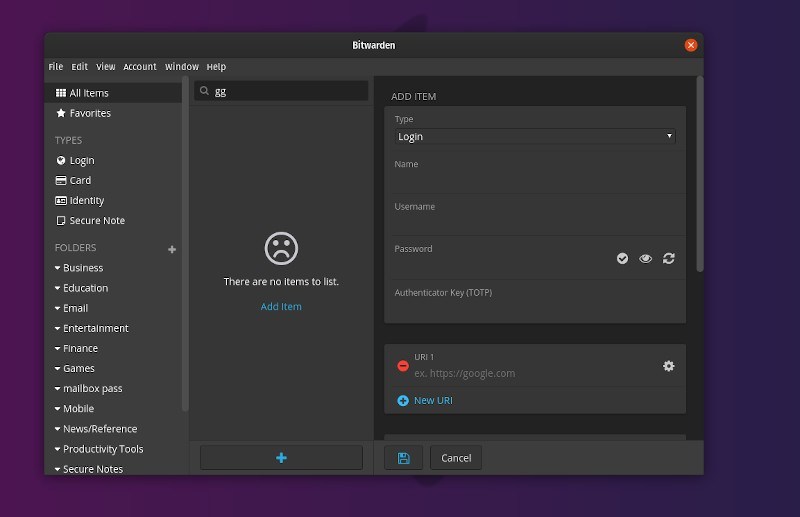Screen dimensions: 800x517
Task: Click the search field containing gg
Action: (x=285, y=91)
